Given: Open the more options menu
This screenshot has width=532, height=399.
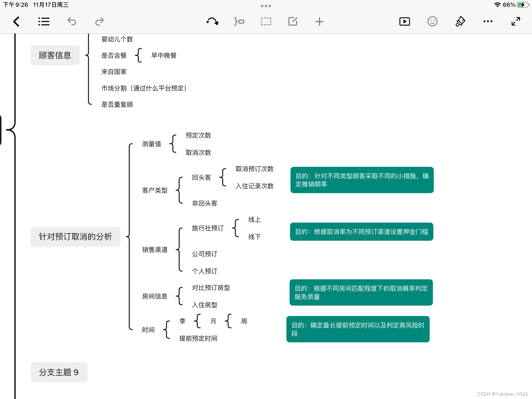Looking at the screenshot, I should [488, 22].
